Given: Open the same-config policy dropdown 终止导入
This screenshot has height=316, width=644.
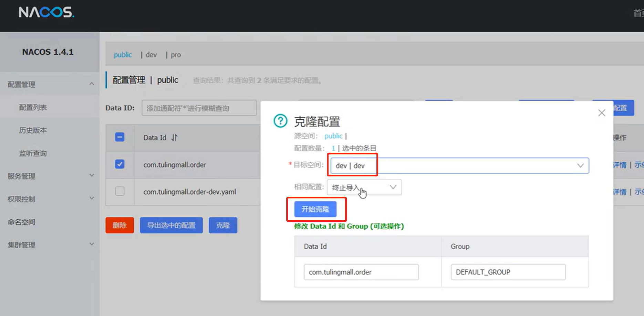Looking at the screenshot, I should click(364, 187).
